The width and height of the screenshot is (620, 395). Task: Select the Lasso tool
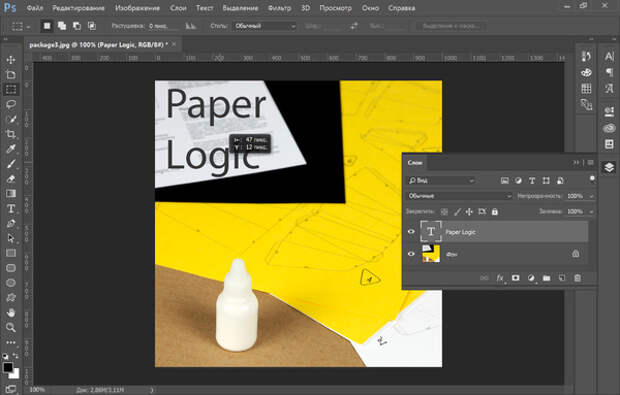tap(11, 104)
